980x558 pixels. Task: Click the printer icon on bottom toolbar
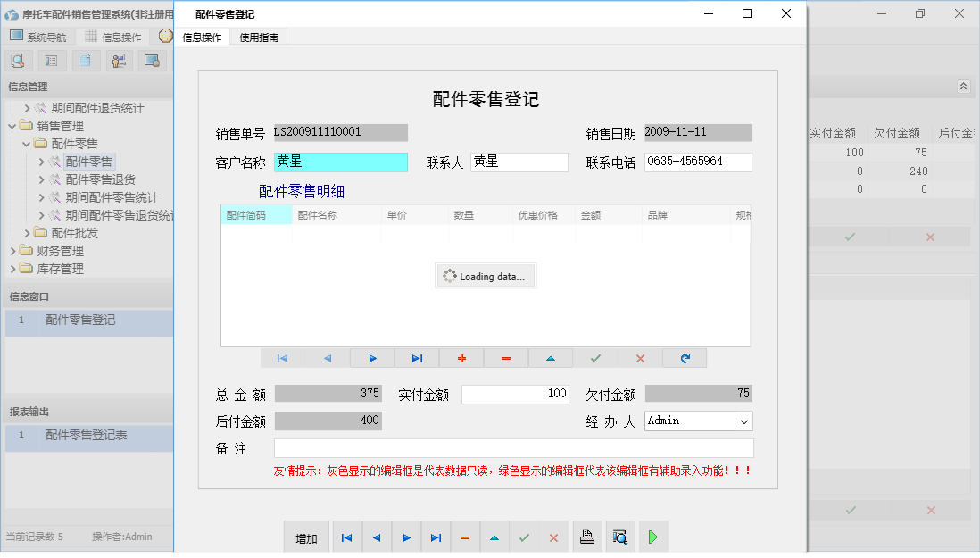[x=588, y=537]
